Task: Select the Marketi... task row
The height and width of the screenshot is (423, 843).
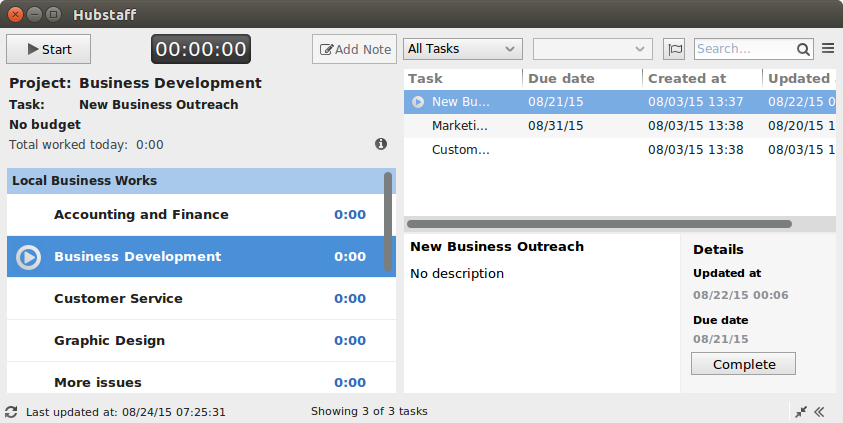Action: coord(619,126)
